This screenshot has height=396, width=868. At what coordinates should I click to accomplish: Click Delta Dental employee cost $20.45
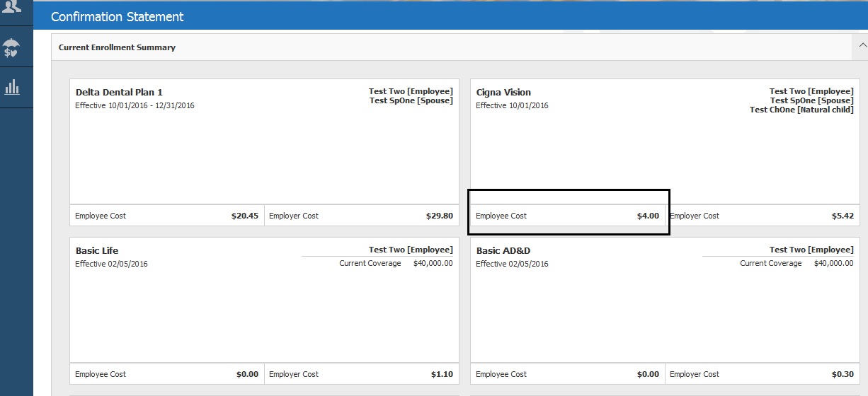coord(244,216)
